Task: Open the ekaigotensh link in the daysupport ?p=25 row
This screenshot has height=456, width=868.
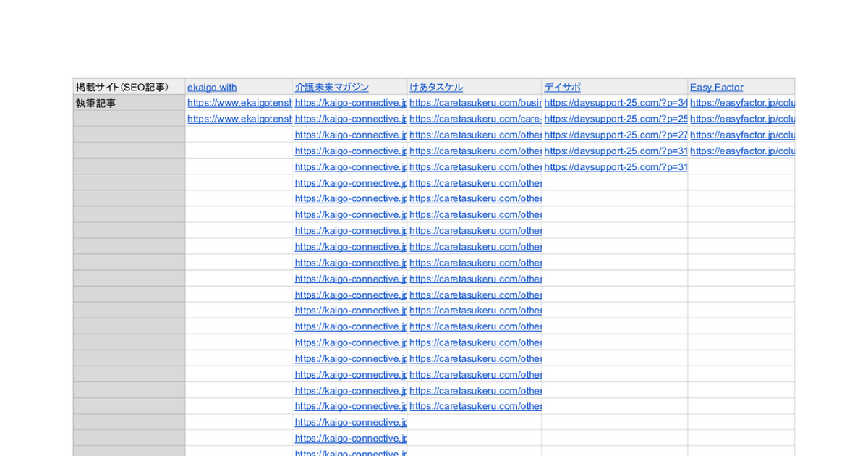Action: pyautogui.click(x=239, y=119)
